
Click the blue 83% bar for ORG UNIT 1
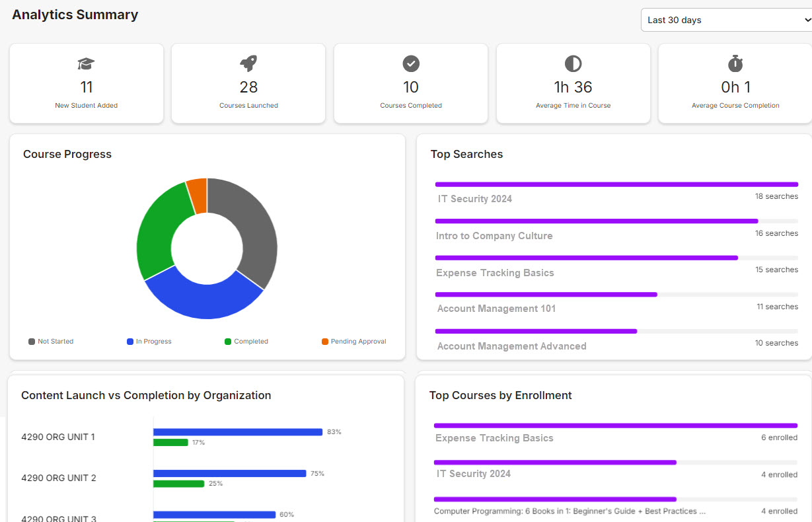238,432
